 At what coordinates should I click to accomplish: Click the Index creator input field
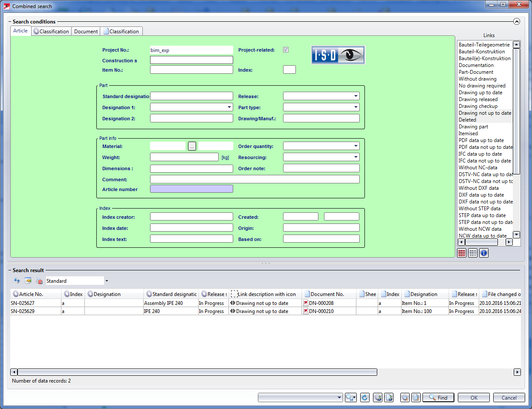pos(191,217)
